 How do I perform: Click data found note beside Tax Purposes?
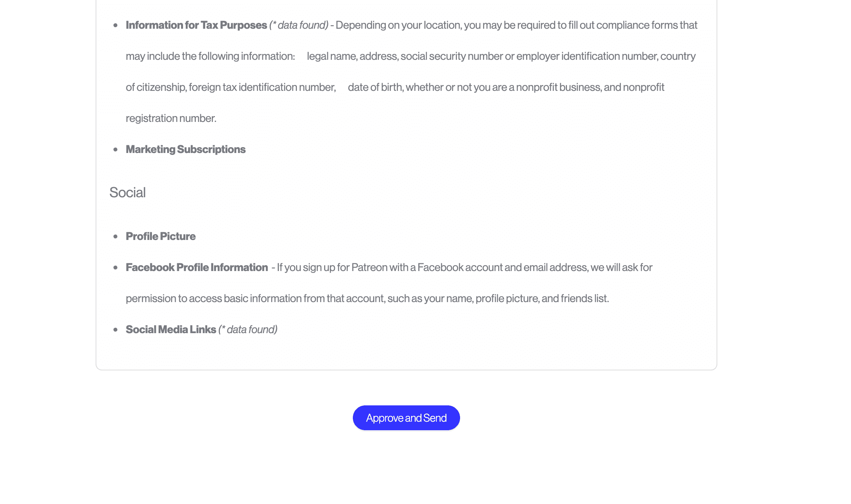298,25
